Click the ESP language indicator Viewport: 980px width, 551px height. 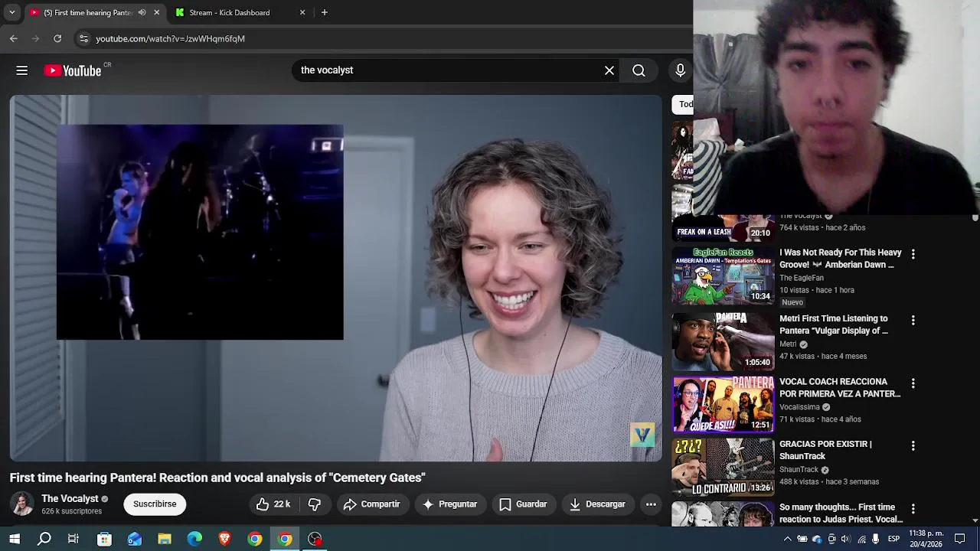coord(893,539)
